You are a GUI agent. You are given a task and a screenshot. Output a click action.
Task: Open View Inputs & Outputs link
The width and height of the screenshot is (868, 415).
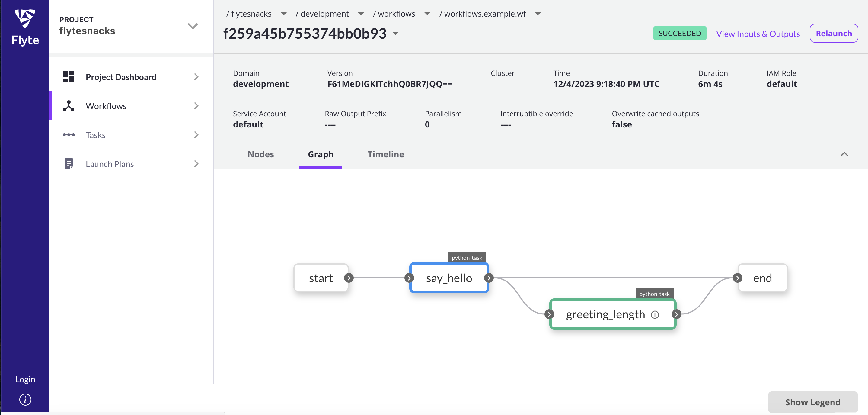(x=758, y=34)
